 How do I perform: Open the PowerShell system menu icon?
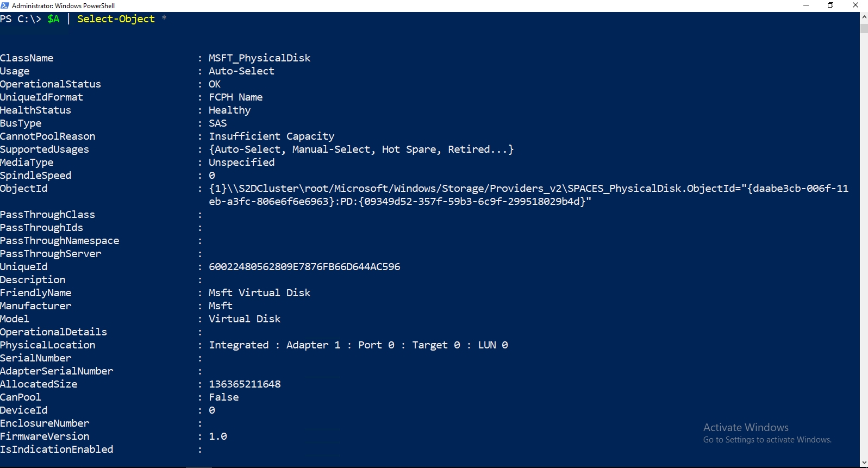(x=5, y=5)
